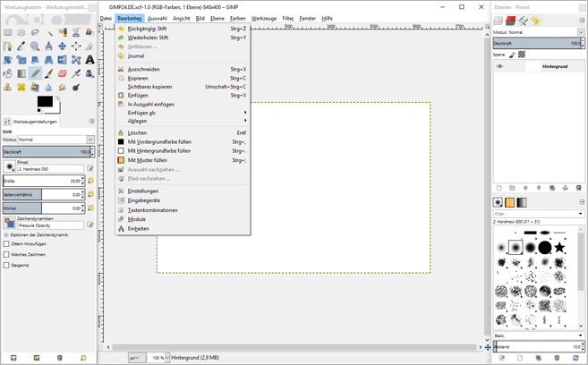The width and height of the screenshot is (588, 365).
Task: Open the Filter menu
Action: (x=288, y=19)
